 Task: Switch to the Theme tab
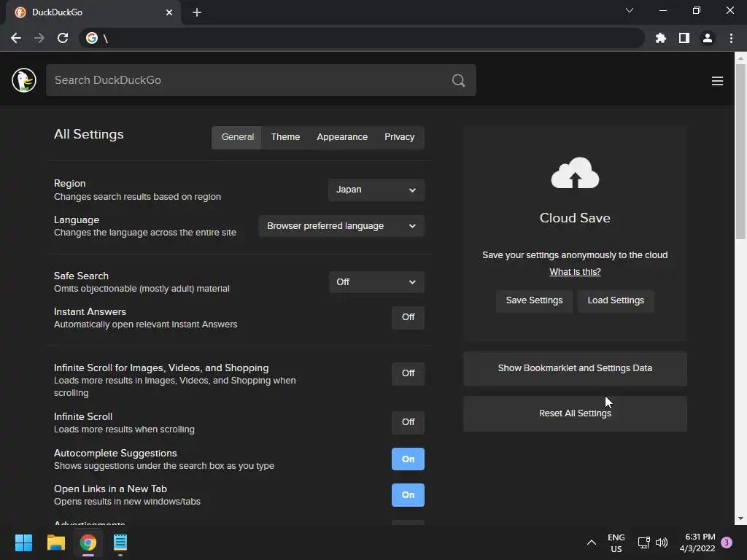285,137
